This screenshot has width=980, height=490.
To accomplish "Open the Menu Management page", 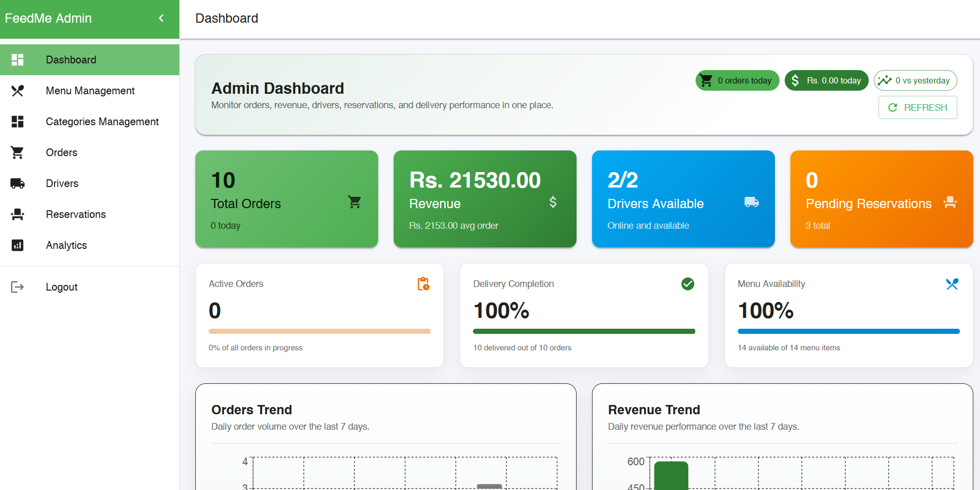I will [x=90, y=91].
